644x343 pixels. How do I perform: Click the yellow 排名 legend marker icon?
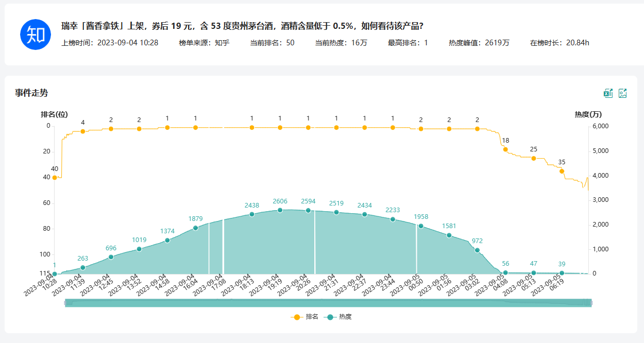[296, 317]
